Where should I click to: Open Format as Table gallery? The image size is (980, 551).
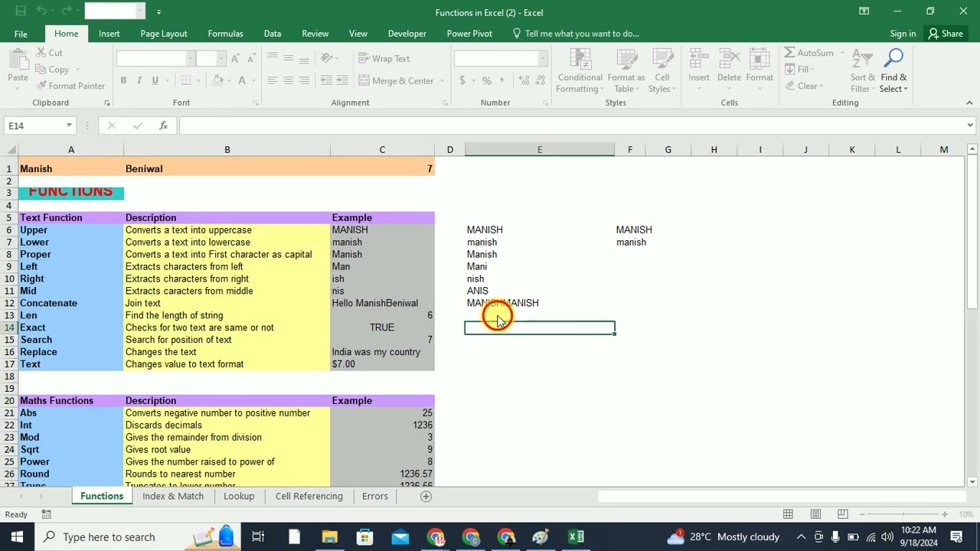626,70
